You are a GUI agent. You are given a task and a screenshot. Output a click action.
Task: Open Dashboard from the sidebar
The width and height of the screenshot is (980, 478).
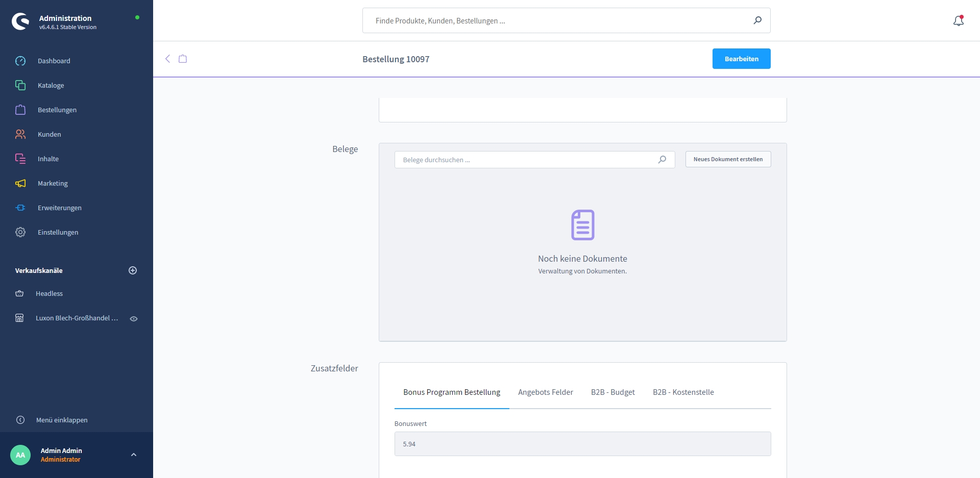point(54,61)
